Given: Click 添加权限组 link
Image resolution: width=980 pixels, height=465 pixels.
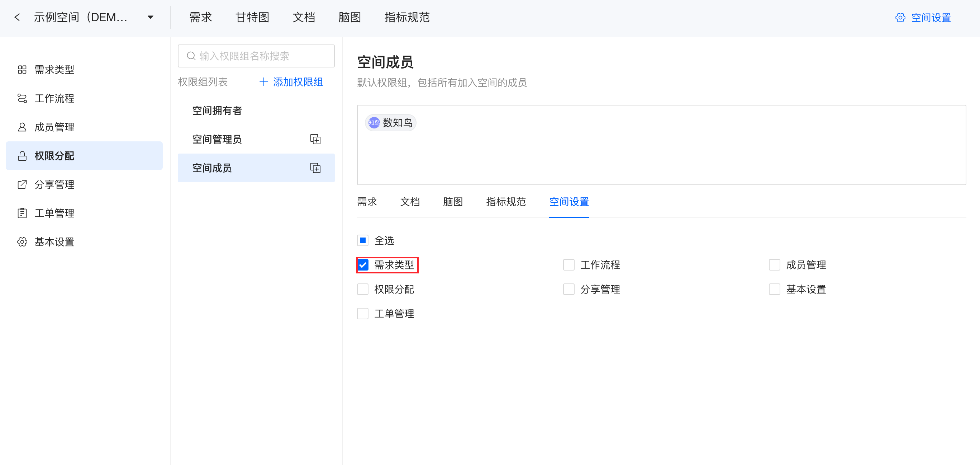Looking at the screenshot, I should [x=291, y=82].
